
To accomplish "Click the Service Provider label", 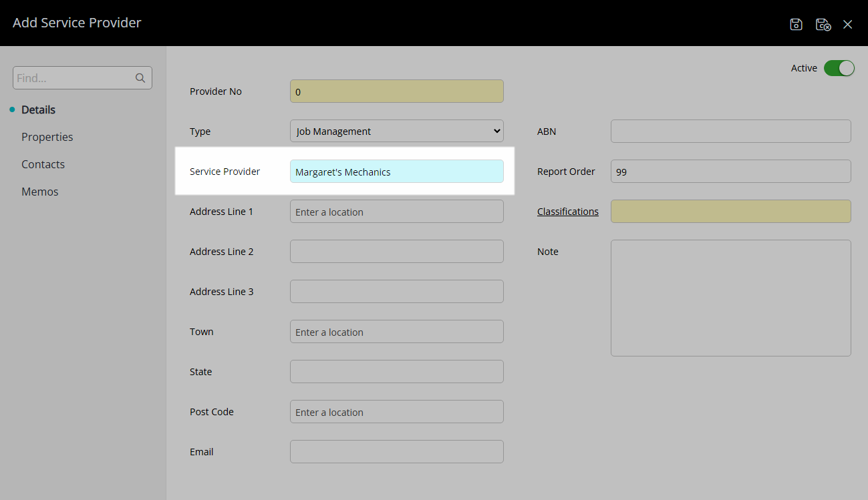I will click(225, 172).
